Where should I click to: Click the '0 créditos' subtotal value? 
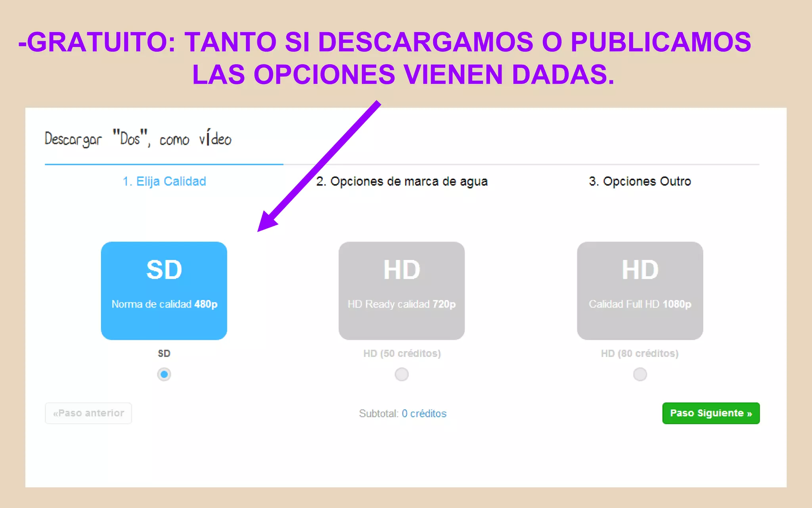pos(424,414)
